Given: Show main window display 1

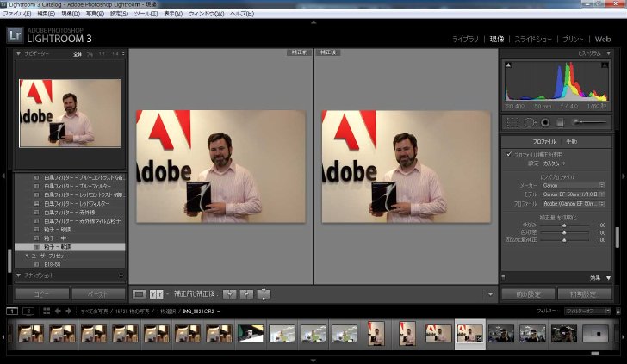Looking at the screenshot, I should pyautogui.click(x=12, y=311).
